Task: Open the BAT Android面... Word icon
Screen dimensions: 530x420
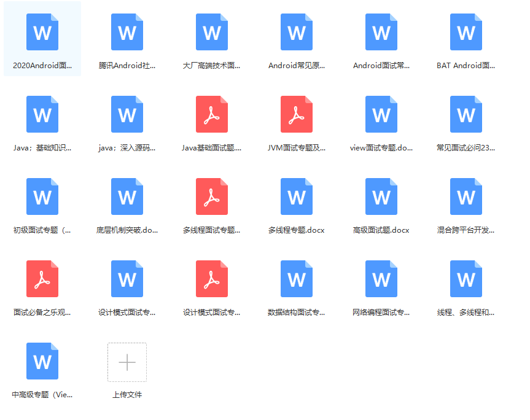Action: pyautogui.click(x=466, y=32)
